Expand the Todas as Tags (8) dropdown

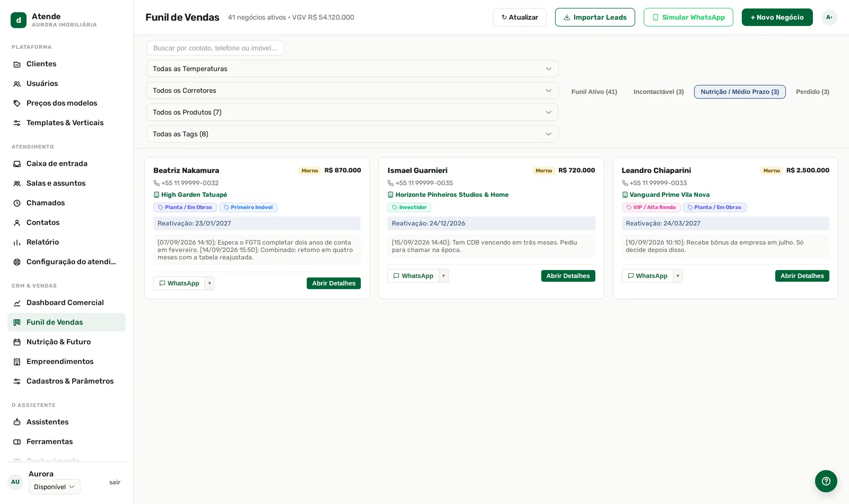pyautogui.click(x=352, y=134)
